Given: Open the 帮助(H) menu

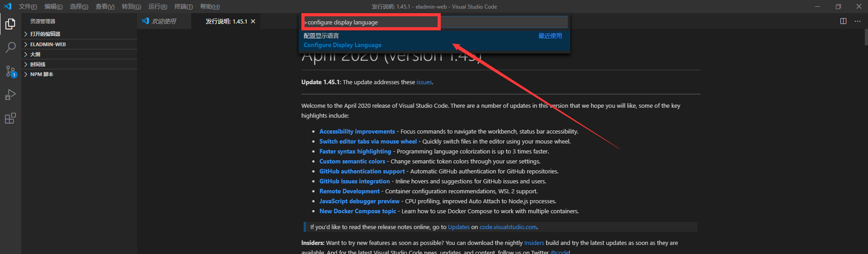Looking at the screenshot, I should point(210,6).
